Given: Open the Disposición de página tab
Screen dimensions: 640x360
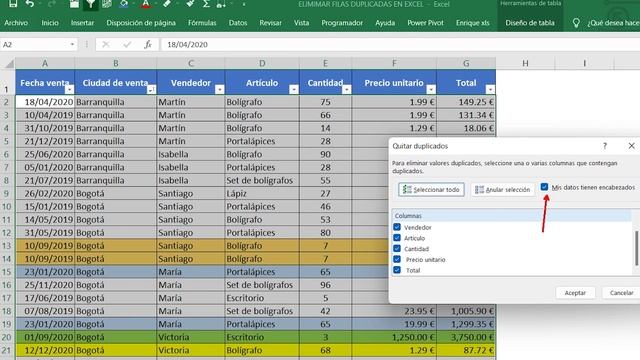Looking at the screenshot, I should [141, 23].
